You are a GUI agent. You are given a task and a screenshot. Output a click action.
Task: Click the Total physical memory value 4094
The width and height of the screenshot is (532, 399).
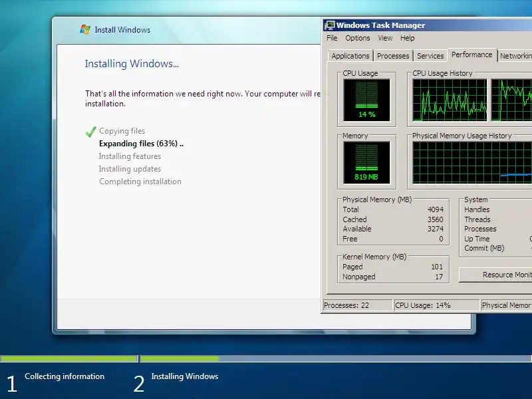point(436,209)
